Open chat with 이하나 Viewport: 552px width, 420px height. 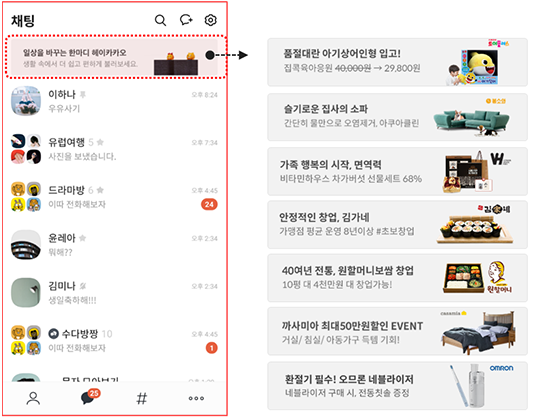click(x=115, y=101)
